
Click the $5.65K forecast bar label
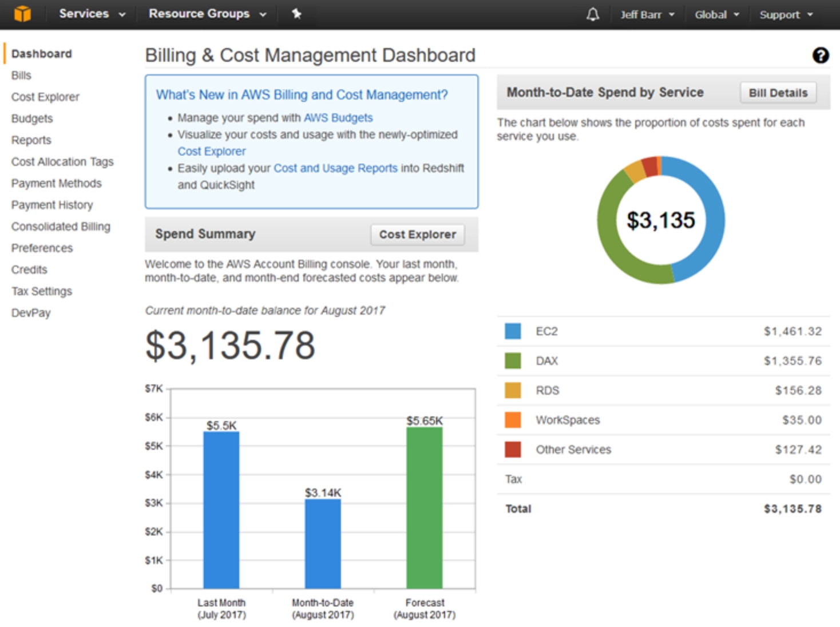(425, 421)
